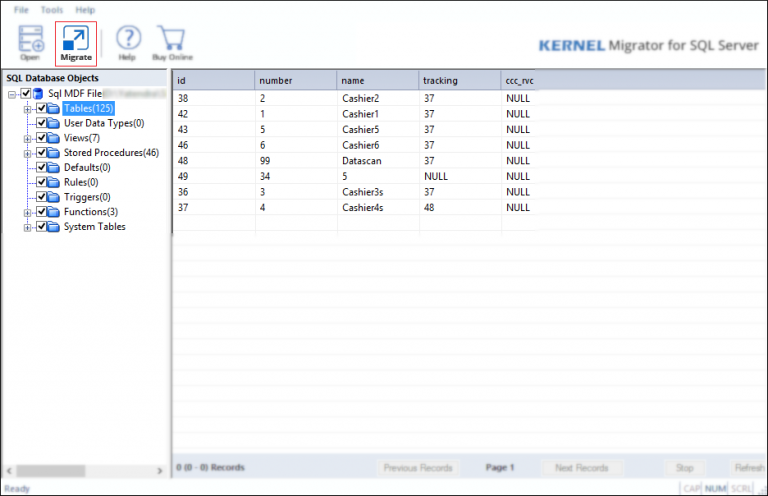Select the System Tables folder icon
This screenshot has height=496, width=768.
[x=54, y=227]
